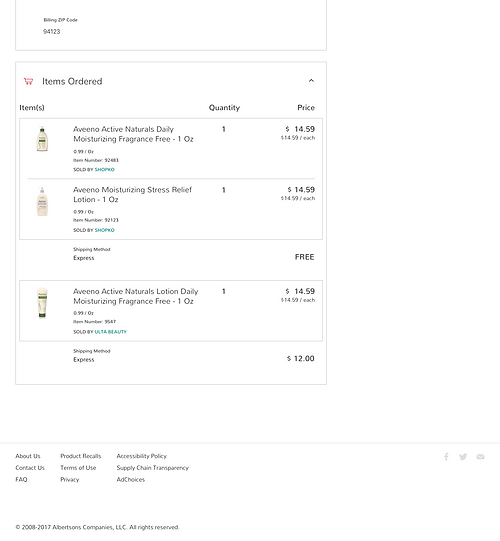Open the Facebook icon in the footer
Image resolution: width=500 pixels, height=541 pixels.
point(446,457)
